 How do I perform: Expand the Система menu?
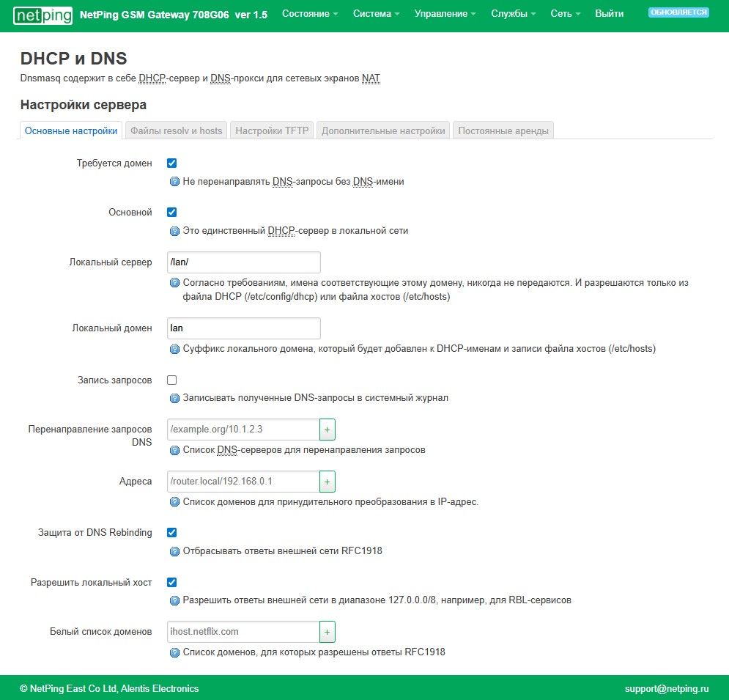point(376,14)
